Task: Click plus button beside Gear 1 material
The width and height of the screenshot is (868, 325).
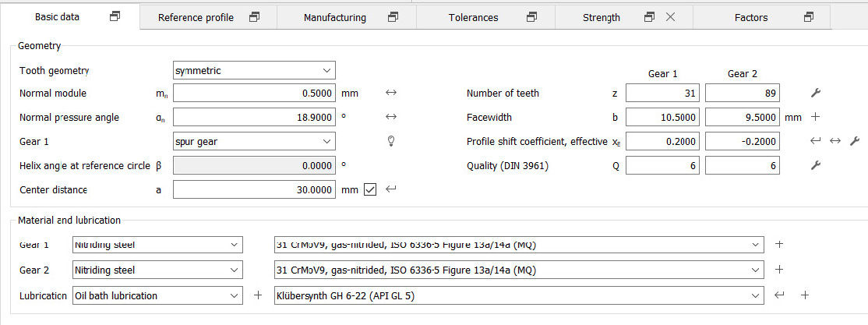Action: [x=779, y=244]
